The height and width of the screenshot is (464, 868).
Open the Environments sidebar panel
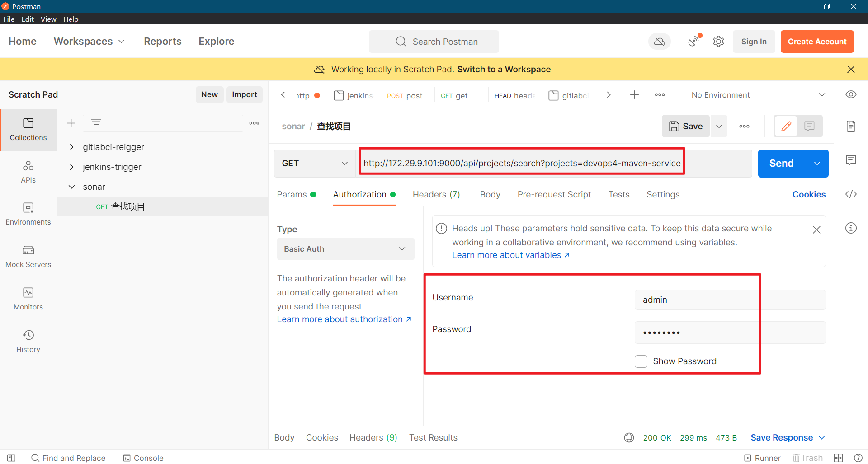[28, 214]
